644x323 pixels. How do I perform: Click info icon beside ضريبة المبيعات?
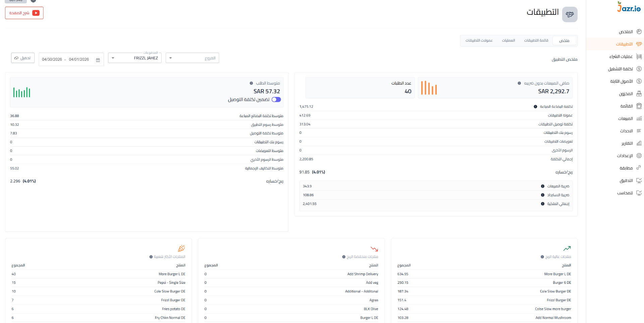[x=543, y=186]
